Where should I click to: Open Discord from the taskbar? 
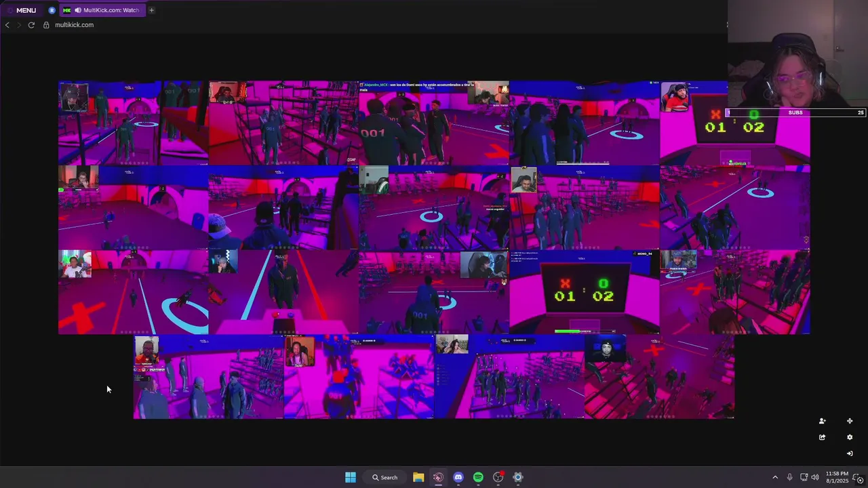[458, 477]
